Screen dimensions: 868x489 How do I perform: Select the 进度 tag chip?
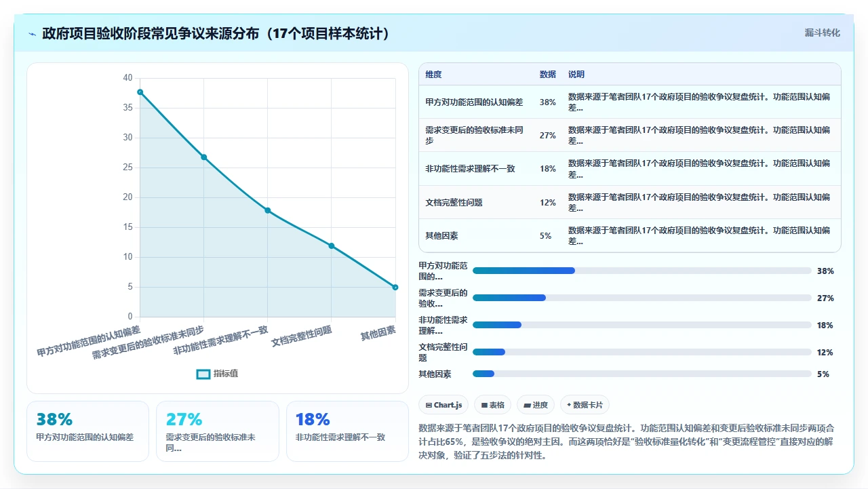536,405
